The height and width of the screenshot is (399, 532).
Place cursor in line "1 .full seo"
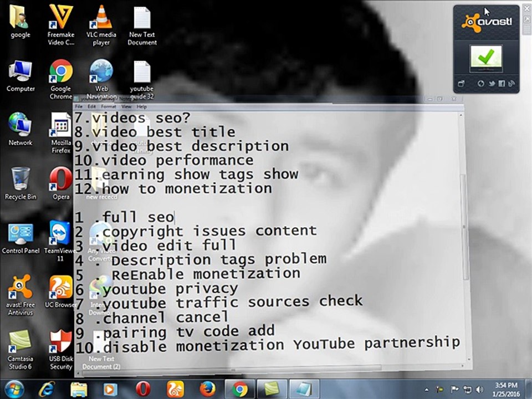click(124, 217)
